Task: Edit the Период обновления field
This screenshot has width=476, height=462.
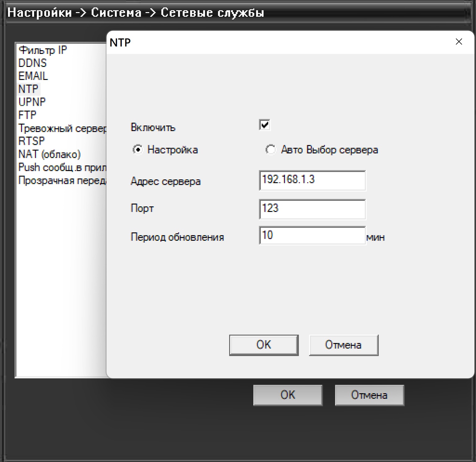Action: [312, 236]
